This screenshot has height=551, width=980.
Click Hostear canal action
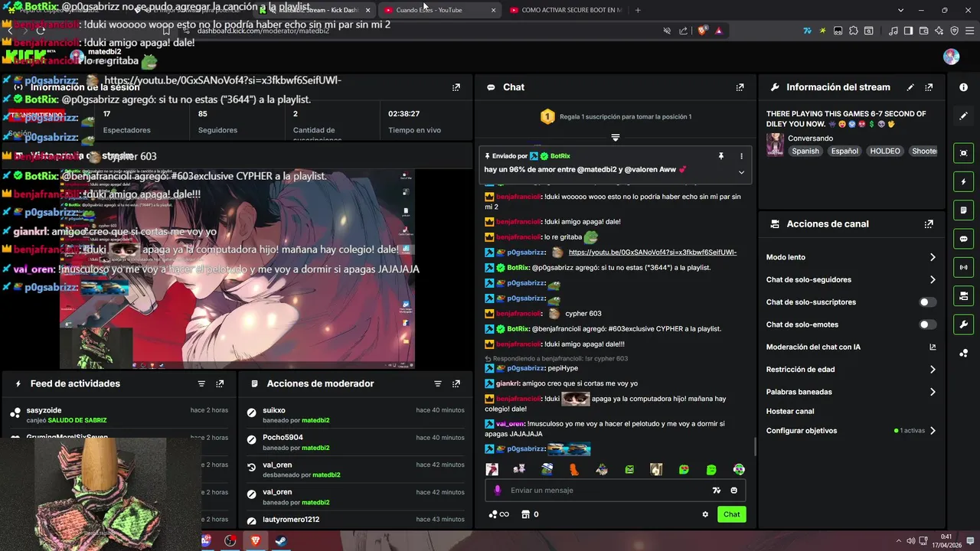[x=790, y=411]
